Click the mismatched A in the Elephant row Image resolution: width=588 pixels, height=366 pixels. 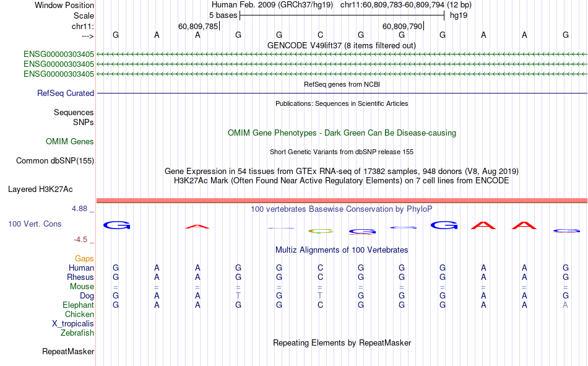pos(566,305)
